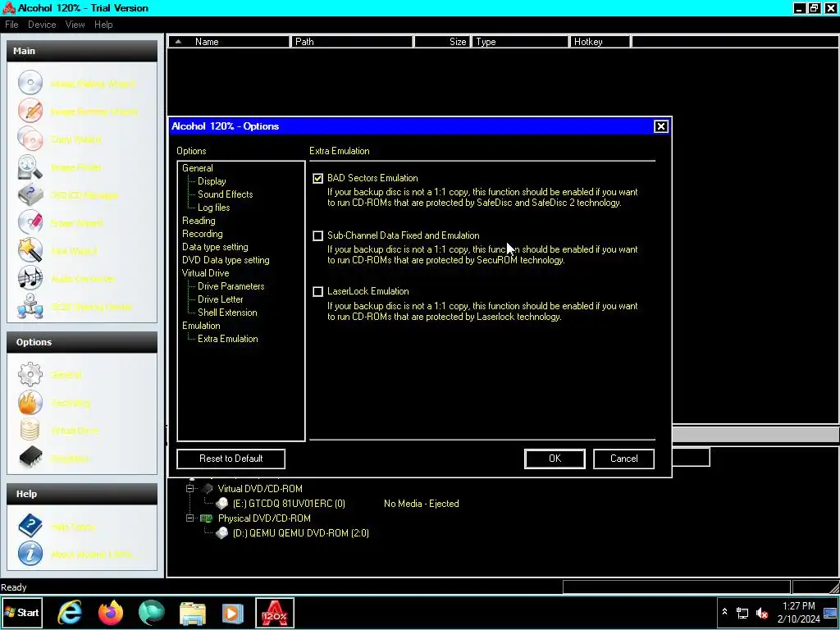Click the Alcohol 120% taskbar button
Image resolution: width=840 pixels, height=630 pixels.
pyautogui.click(x=274, y=613)
